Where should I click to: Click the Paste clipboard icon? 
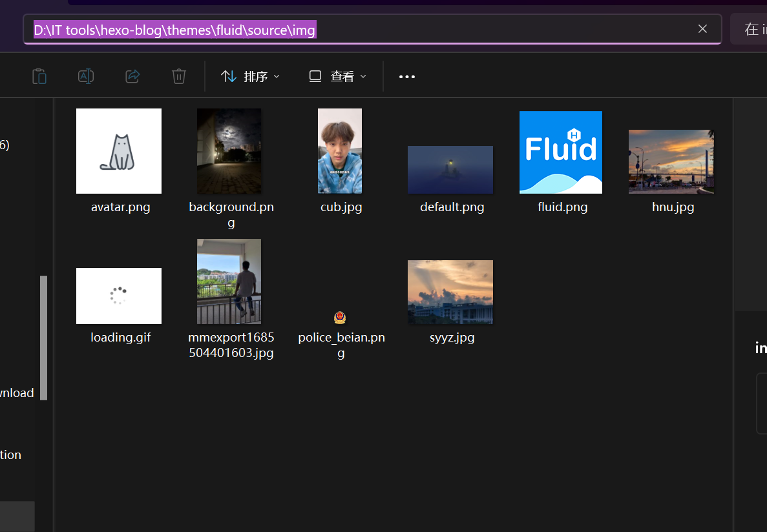[39, 76]
